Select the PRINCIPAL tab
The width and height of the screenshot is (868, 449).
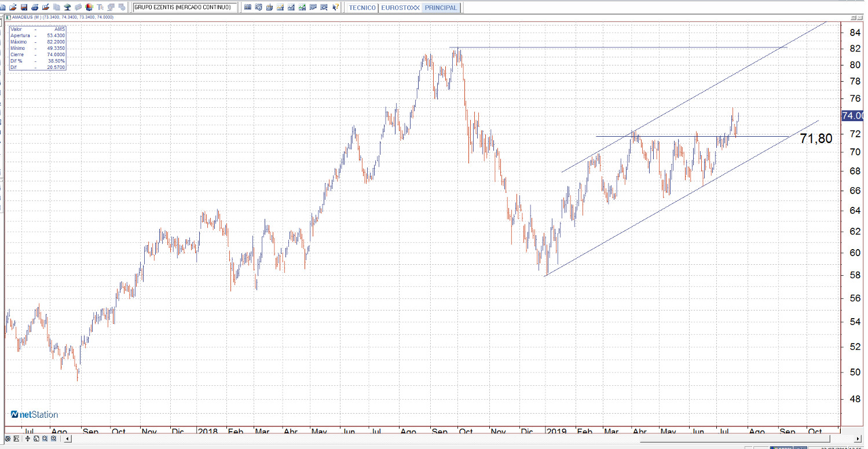tap(441, 8)
